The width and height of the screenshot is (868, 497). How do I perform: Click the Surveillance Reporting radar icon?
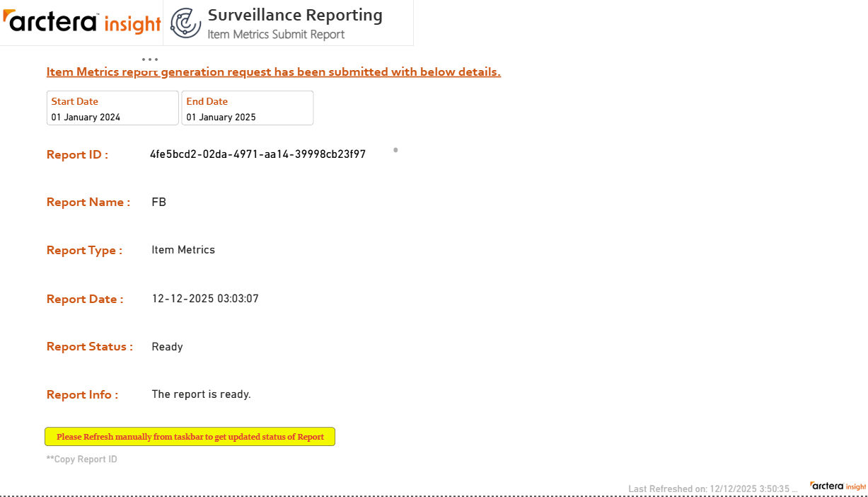click(186, 23)
